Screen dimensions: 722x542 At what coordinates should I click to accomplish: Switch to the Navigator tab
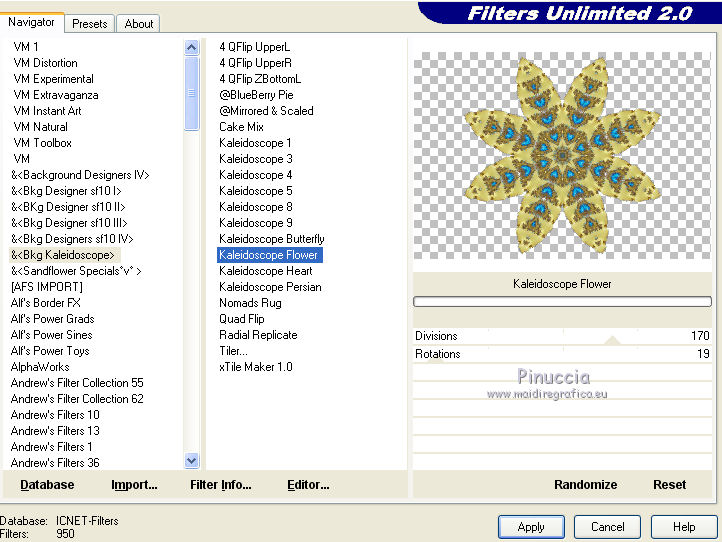click(31, 22)
